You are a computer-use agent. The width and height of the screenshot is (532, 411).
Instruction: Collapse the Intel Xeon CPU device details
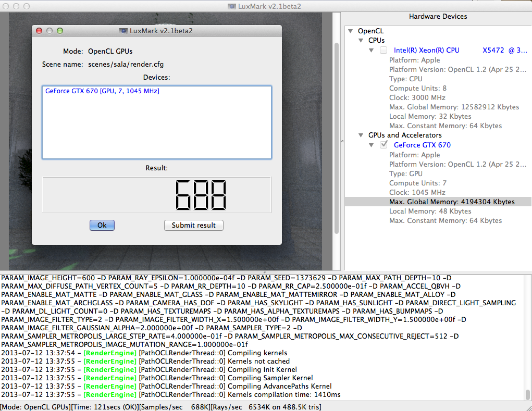pyautogui.click(x=372, y=50)
